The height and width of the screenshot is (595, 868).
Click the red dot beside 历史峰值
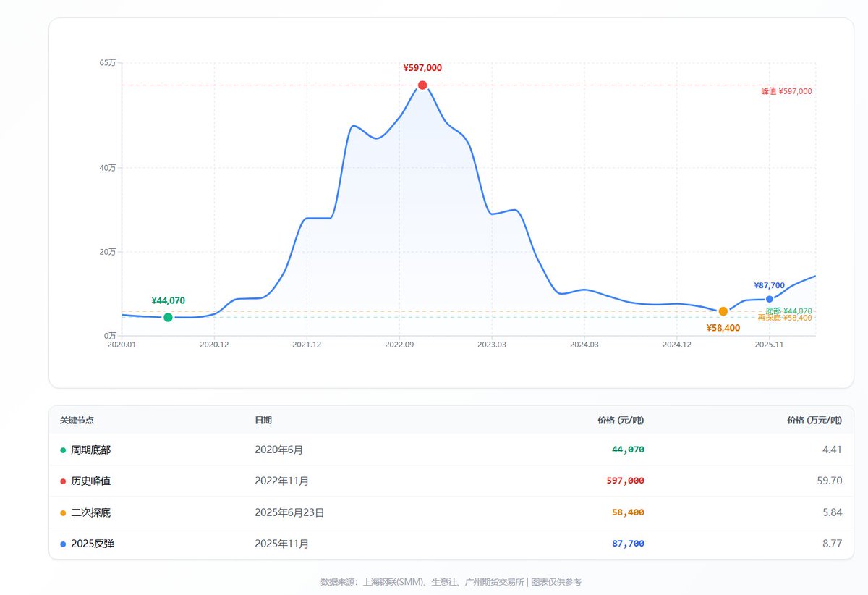point(61,481)
